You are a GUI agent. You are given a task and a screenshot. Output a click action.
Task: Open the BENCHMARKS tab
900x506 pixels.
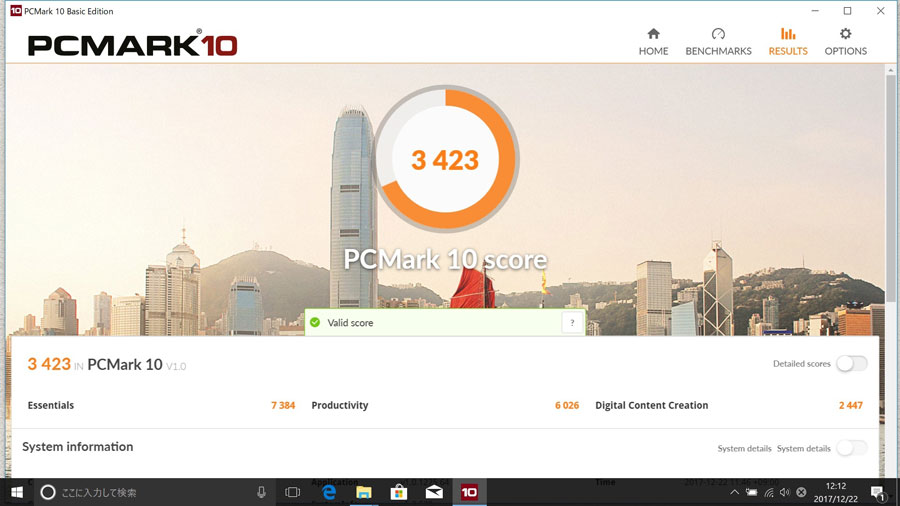(718, 42)
